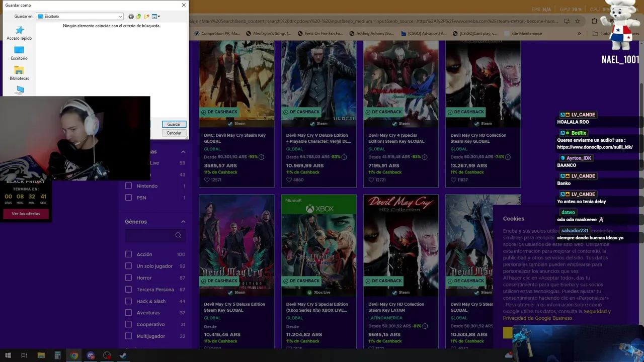Click the install app icon in address bar

567,21
